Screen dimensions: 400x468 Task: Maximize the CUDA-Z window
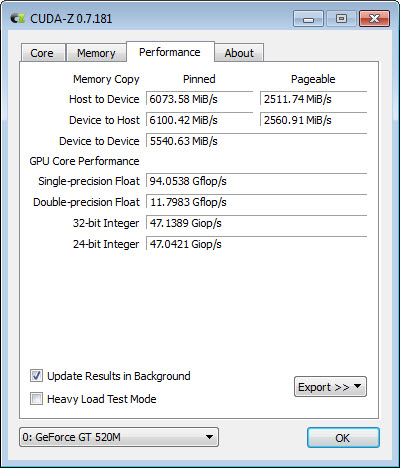pyautogui.click(x=341, y=18)
